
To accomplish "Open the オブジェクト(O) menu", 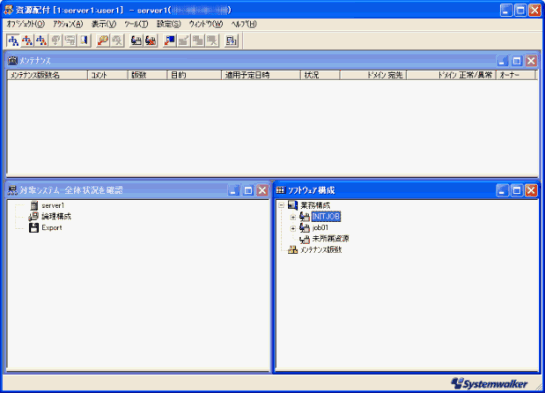I will tap(26, 24).
